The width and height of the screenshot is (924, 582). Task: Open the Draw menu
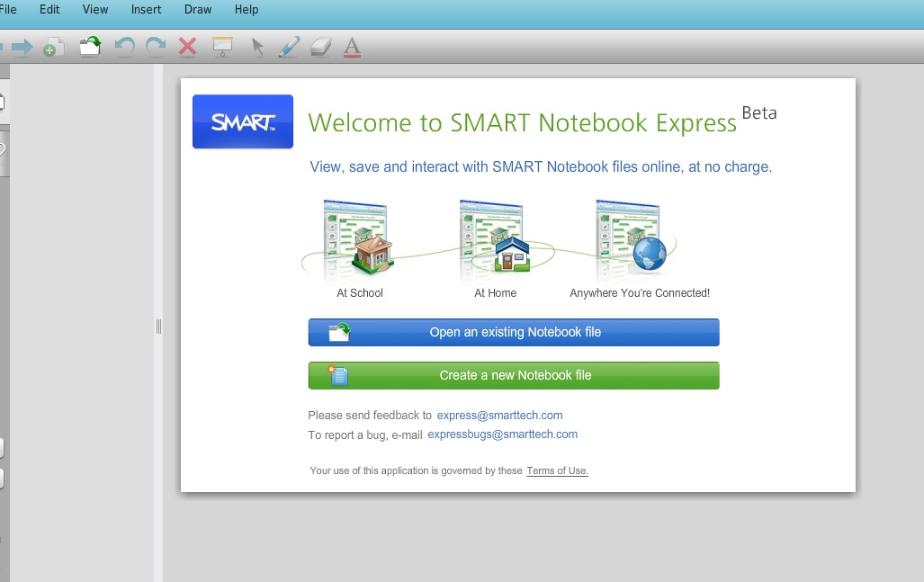(x=198, y=9)
